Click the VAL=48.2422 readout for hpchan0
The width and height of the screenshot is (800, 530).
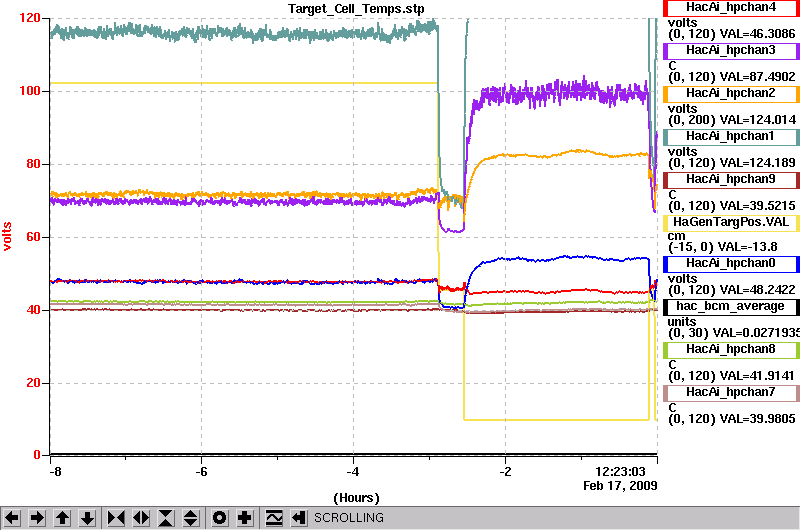[x=757, y=290]
